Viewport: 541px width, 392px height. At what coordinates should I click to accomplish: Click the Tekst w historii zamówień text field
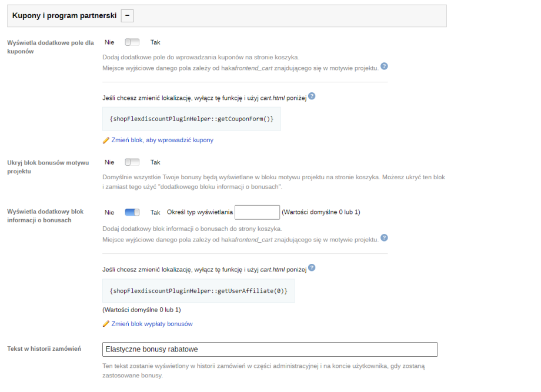270,349
